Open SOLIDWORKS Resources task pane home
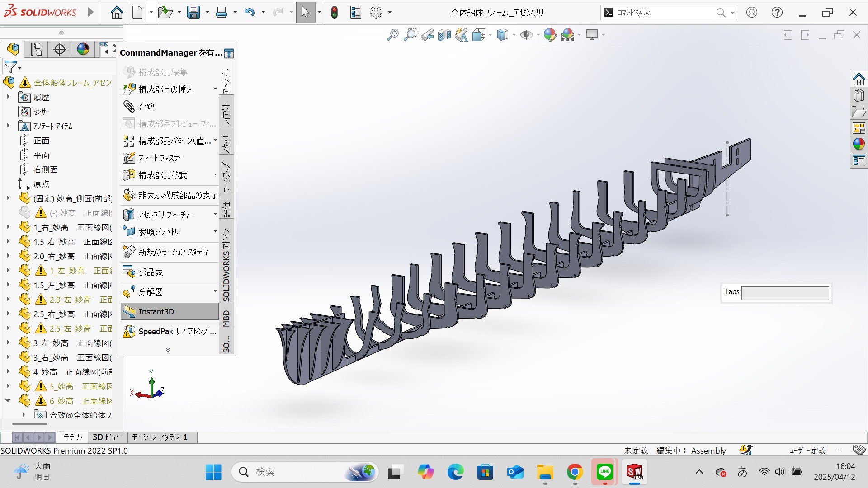The image size is (868, 488). (x=859, y=80)
